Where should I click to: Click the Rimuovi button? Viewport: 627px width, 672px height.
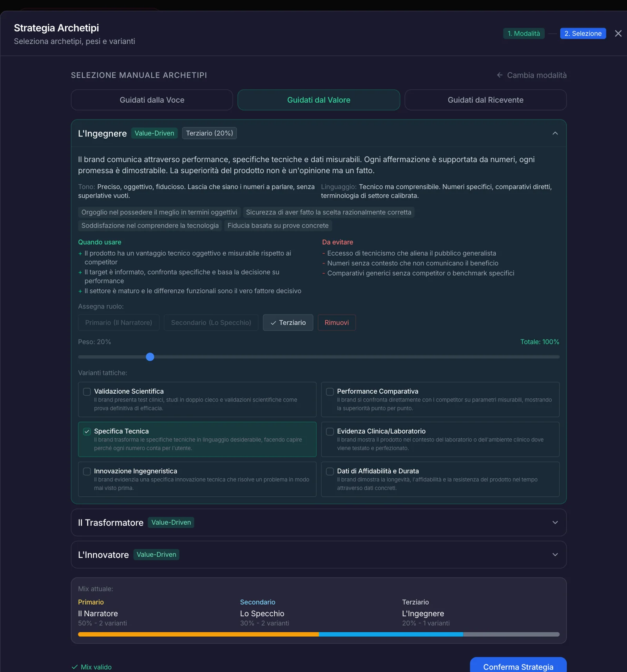tap(337, 323)
